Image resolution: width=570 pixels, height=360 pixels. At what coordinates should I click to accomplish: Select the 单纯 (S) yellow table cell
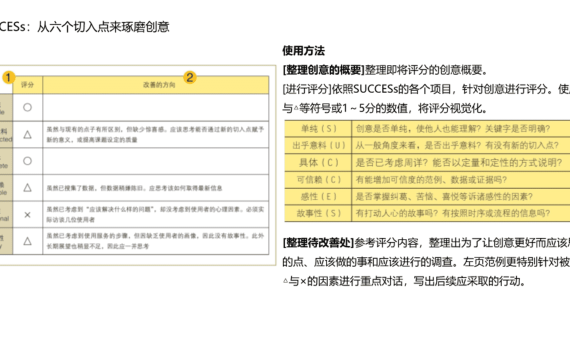coord(318,129)
